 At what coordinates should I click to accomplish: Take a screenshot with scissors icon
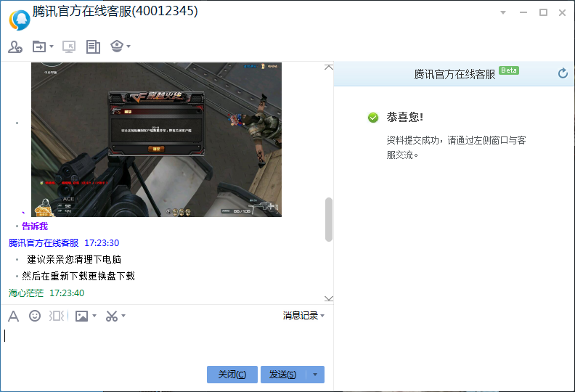(112, 316)
